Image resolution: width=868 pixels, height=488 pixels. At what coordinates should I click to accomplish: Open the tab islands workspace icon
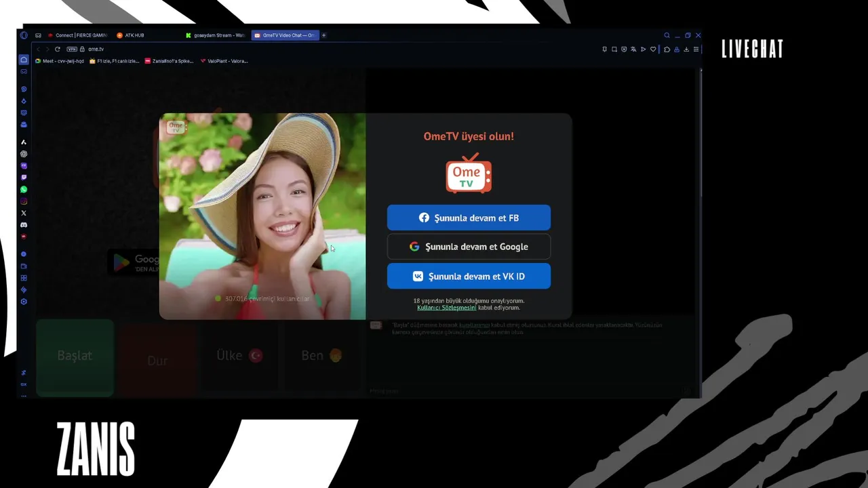pyautogui.click(x=38, y=35)
